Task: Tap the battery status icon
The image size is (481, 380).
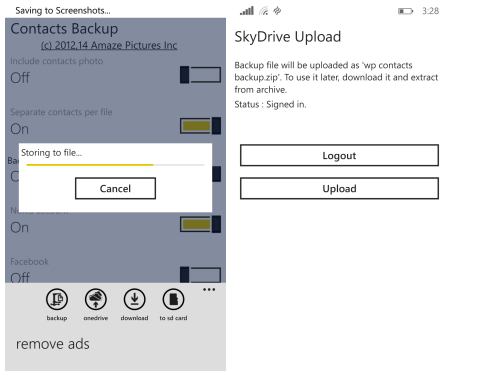Action: pyautogui.click(x=405, y=11)
